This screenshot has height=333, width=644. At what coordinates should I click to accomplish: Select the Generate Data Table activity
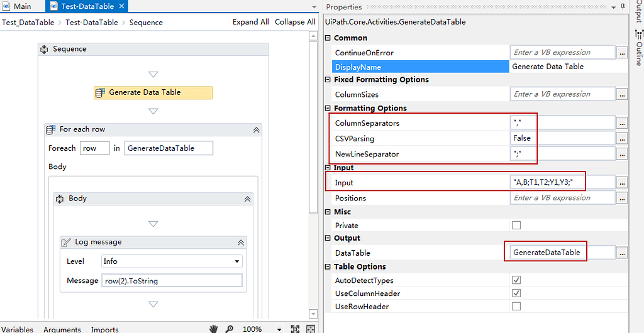[x=153, y=93]
